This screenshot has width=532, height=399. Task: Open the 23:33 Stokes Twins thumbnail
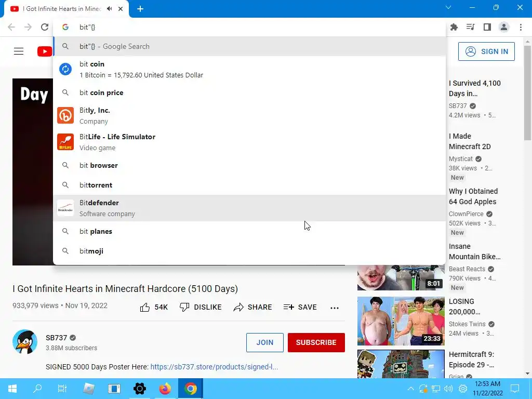401,321
